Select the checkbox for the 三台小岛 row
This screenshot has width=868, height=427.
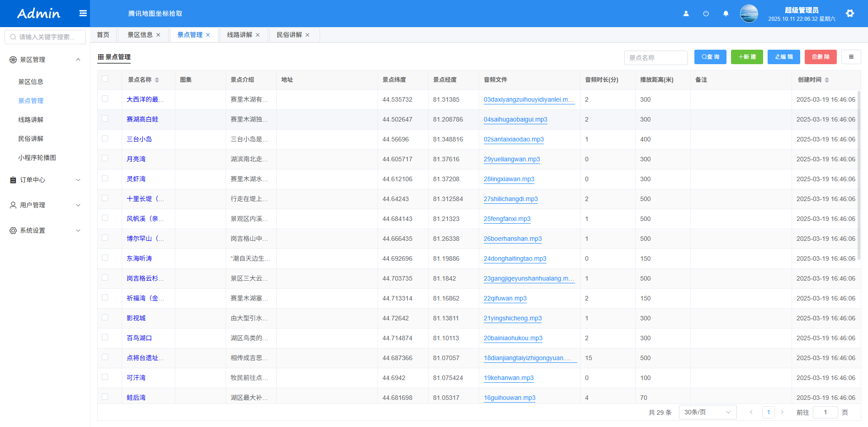(105, 139)
